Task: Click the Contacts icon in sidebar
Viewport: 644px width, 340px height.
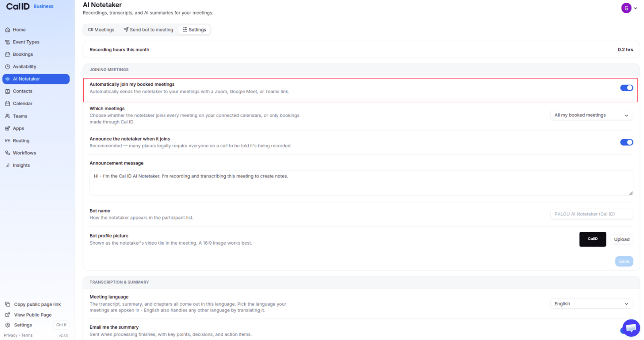Action: (x=7, y=91)
